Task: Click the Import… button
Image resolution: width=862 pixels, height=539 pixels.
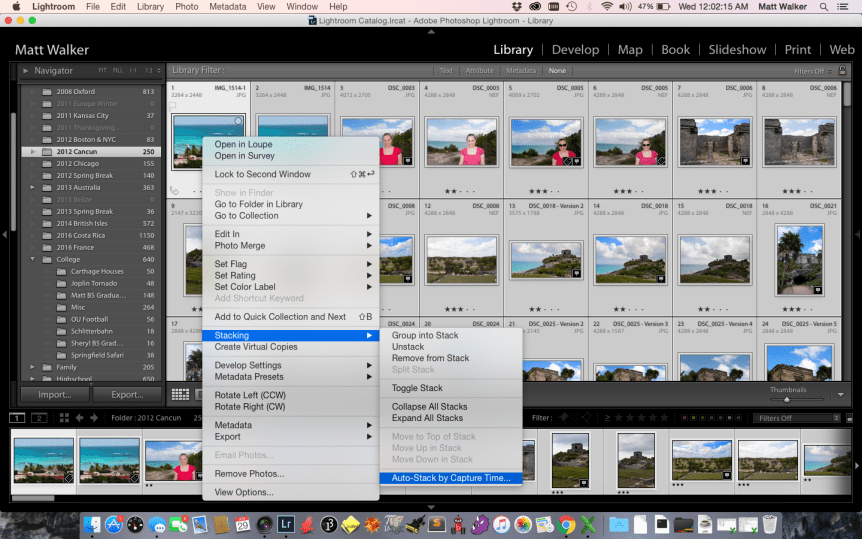Action: point(54,394)
